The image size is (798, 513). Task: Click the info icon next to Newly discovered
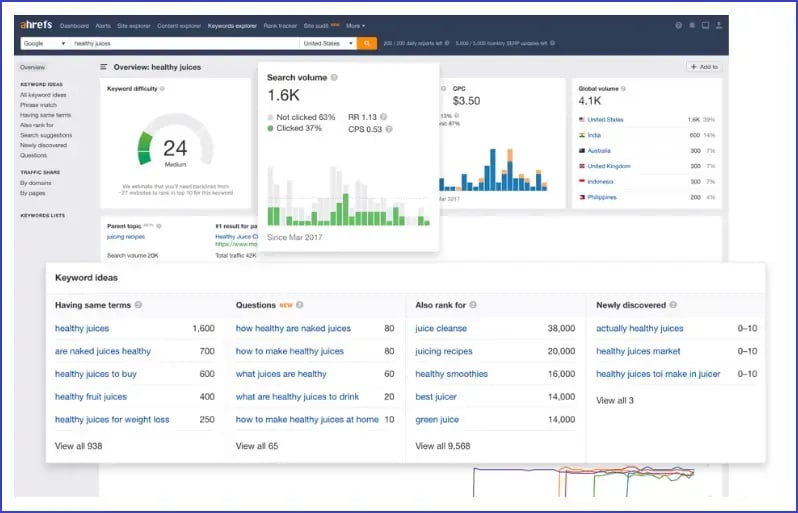(674, 305)
